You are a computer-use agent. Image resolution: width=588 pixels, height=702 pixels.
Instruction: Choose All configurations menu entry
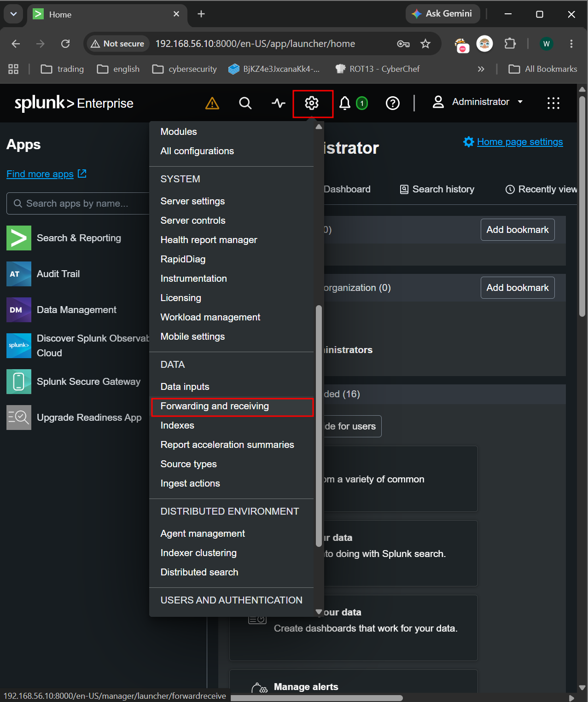tap(197, 151)
